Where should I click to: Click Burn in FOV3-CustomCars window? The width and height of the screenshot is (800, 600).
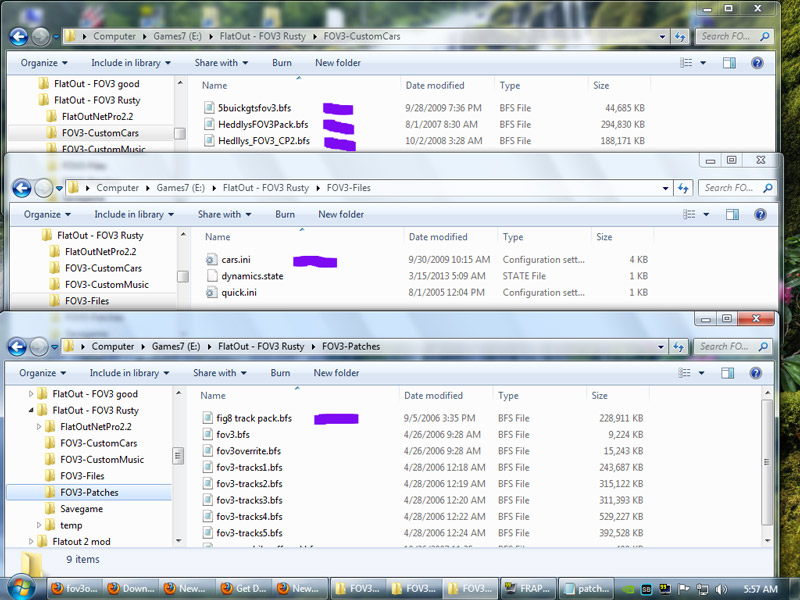point(282,63)
